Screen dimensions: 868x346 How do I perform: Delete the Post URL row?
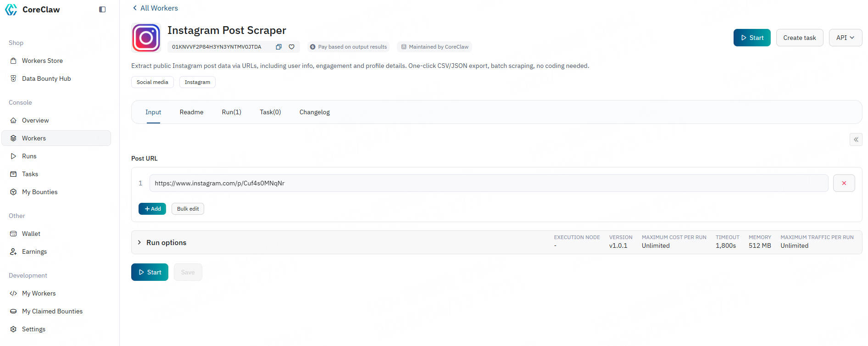pos(844,183)
